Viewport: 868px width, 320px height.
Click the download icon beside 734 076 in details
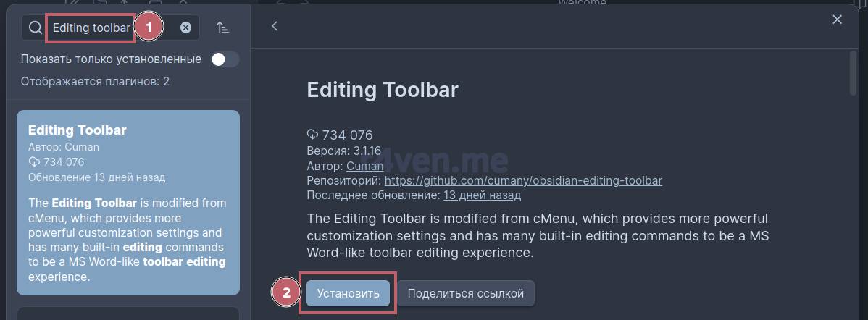(x=313, y=135)
